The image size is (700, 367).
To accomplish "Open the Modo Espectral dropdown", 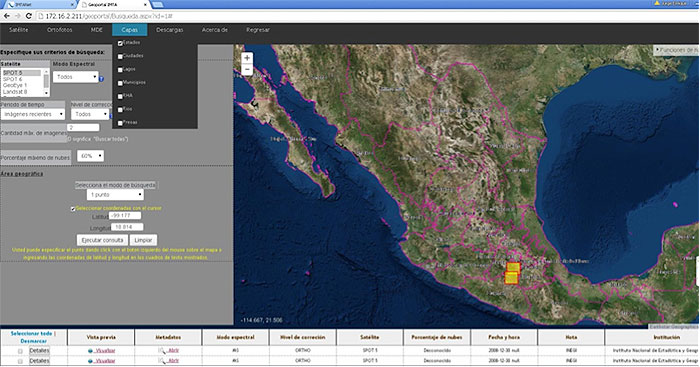I will click(75, 77).
